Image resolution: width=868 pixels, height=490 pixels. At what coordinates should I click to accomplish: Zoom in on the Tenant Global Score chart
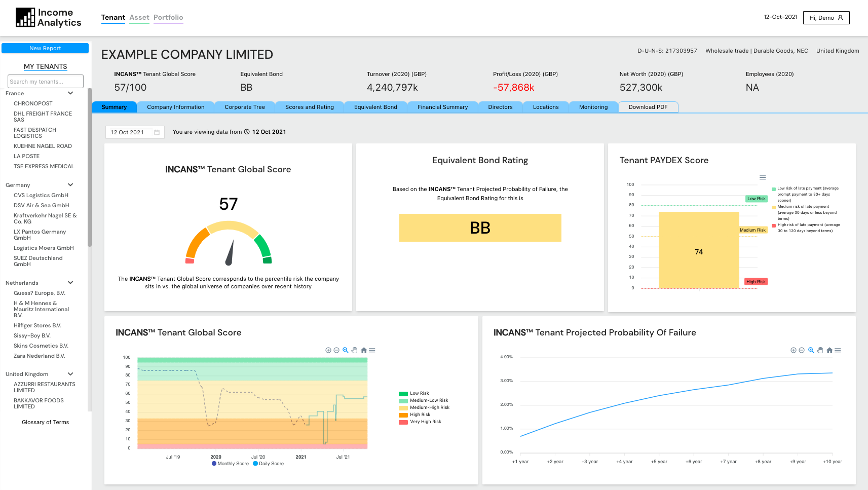tap(328, 350)
